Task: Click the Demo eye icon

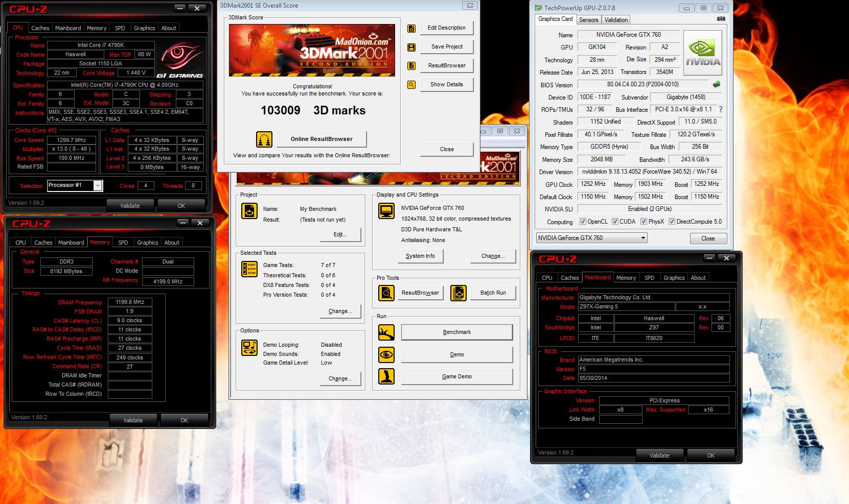Action: click(386, 354)
